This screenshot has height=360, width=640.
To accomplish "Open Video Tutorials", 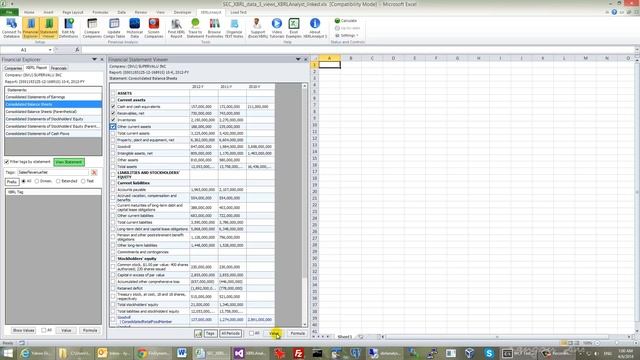I will [x=277, y=28].
